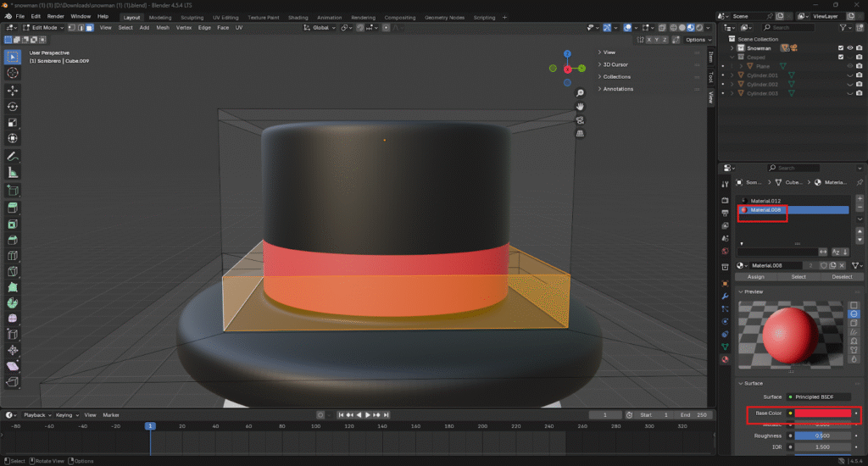This screenshot has width=868, height=466.
Task: Click the Blender logo icon in the menu bar
Action: point(7,16)
